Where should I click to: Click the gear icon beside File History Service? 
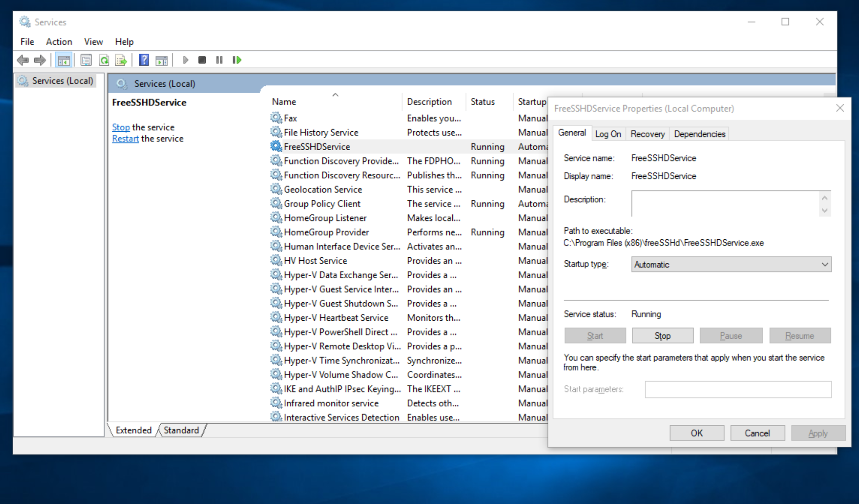276,132
